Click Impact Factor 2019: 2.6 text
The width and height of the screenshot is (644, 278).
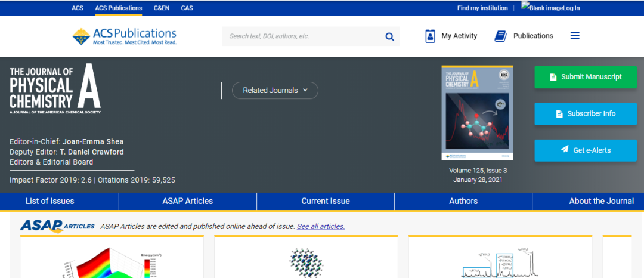pyautogui.click(x=49, y=180)
